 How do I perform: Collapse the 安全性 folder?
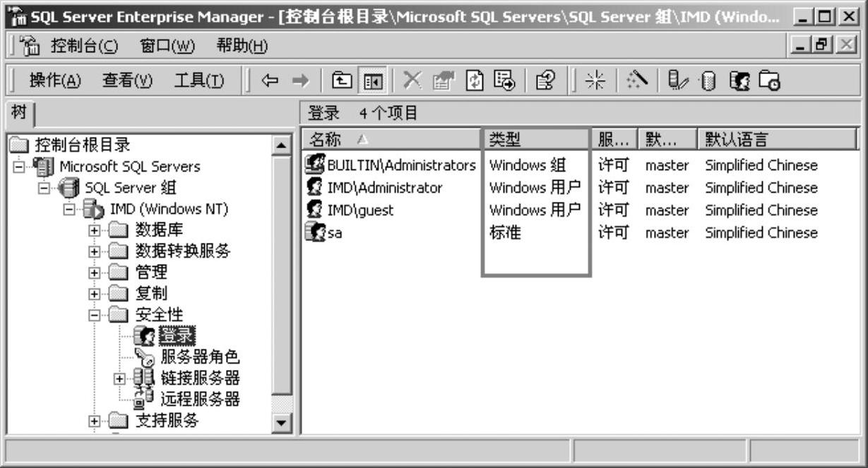click(x=95, y=315)
